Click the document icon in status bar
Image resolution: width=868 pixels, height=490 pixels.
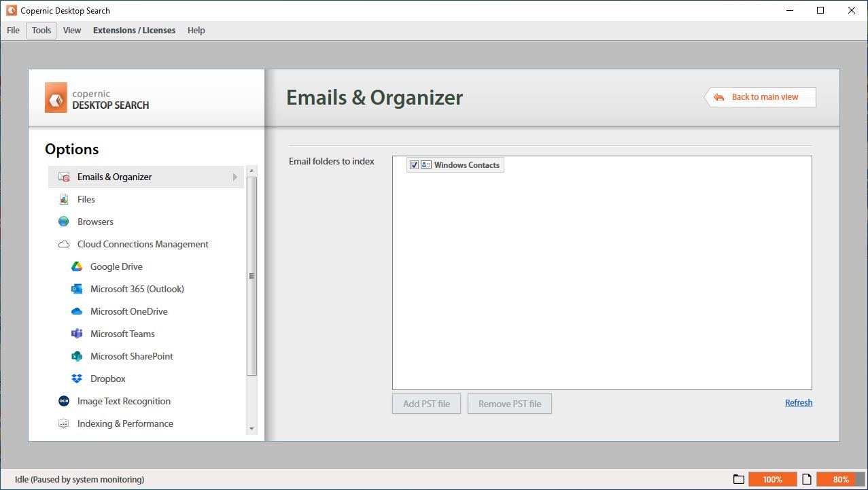point(807,479)
